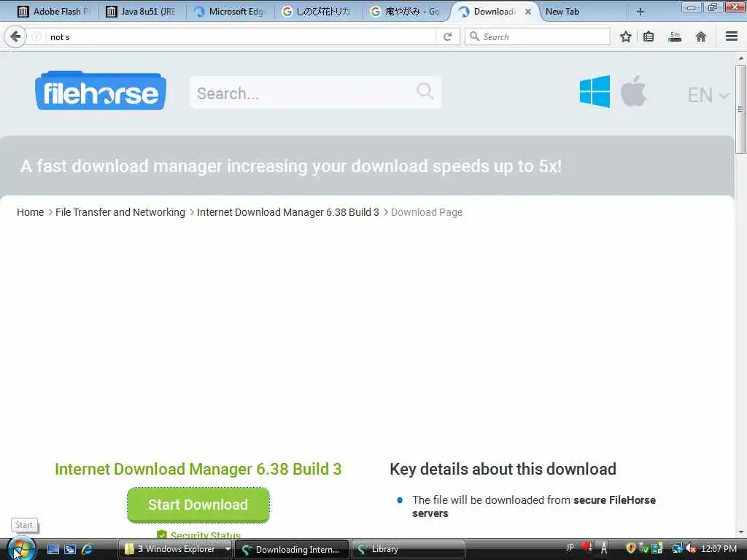Switch to the 庵やがみ Google tab
Image resolution: width=747 pixels, height=560 pixels.
point(406,12)
